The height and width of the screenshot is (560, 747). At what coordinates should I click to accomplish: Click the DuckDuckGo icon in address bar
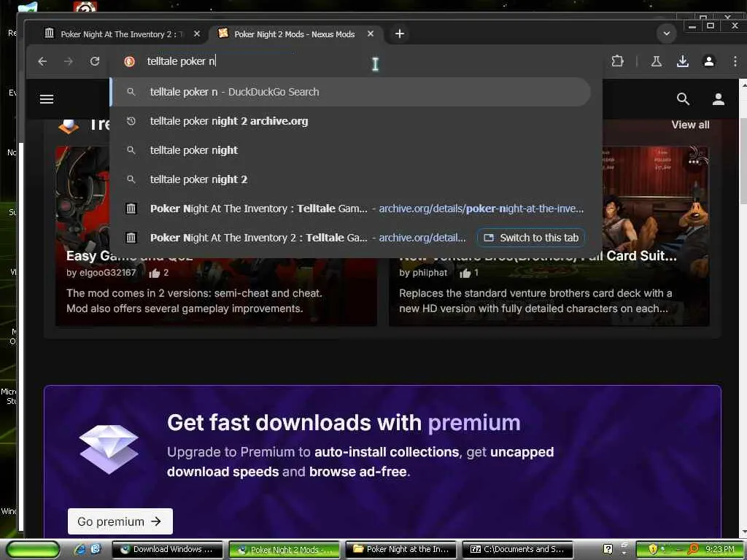(129, 61)
